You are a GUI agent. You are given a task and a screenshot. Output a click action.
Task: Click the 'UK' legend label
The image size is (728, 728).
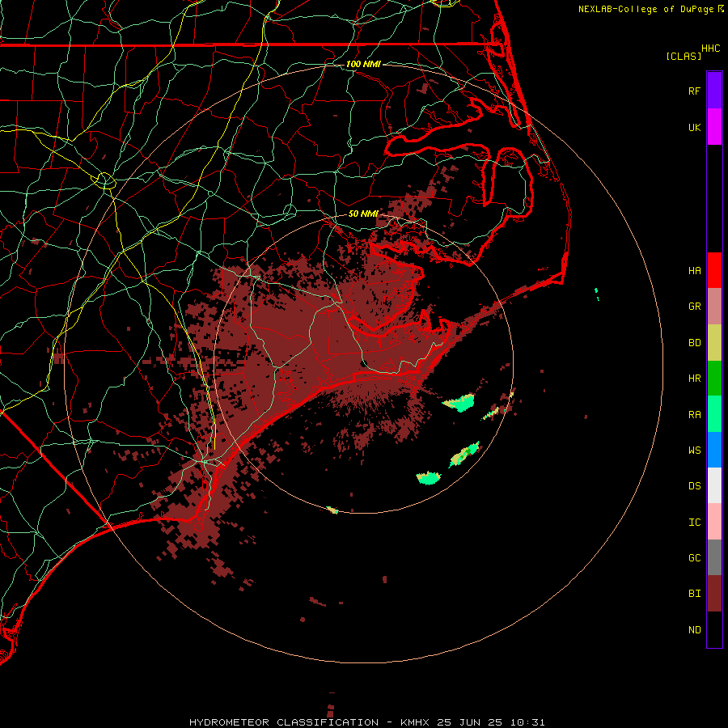[694, 127]
